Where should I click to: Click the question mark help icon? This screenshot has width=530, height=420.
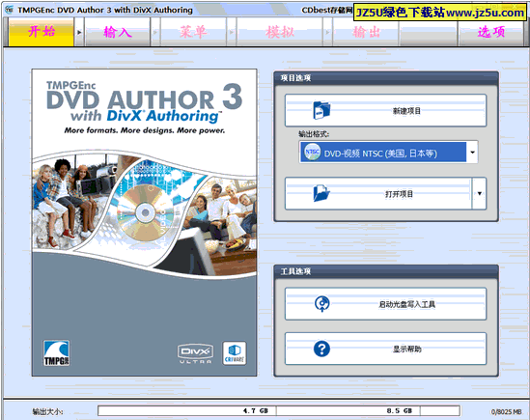(x=321, y=349)
